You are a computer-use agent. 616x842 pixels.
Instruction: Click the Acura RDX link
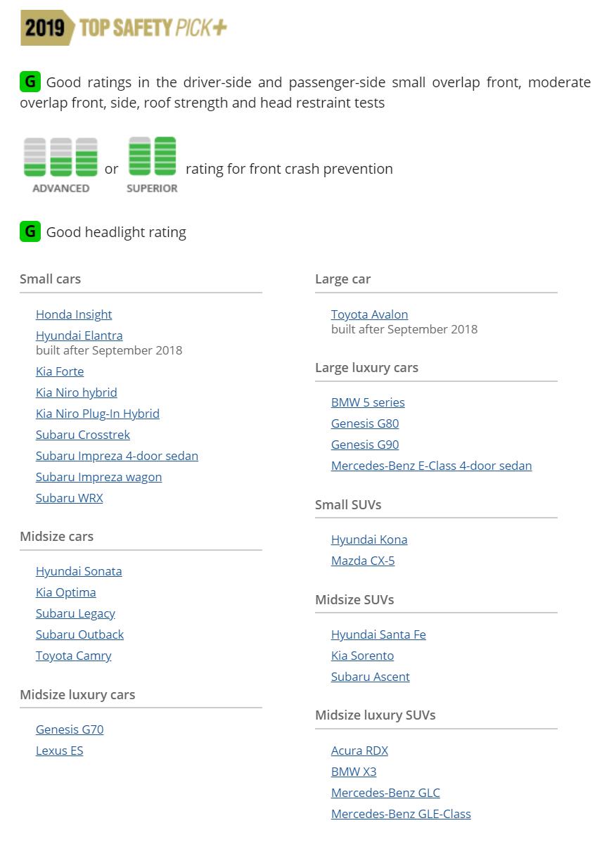(x=359, y=751)
